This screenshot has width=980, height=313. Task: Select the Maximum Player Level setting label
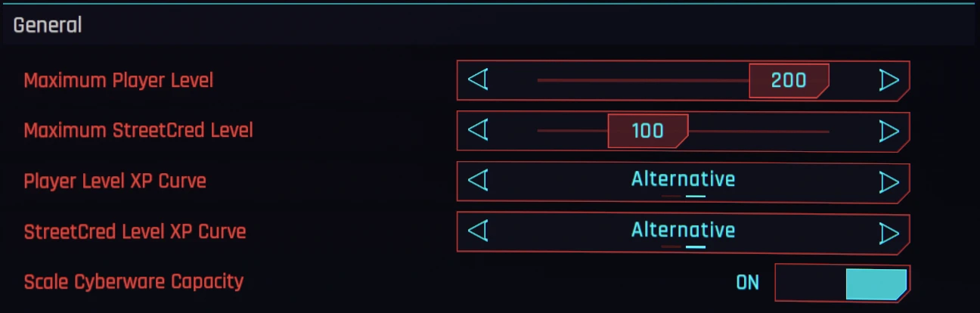[x=119, y=80]
